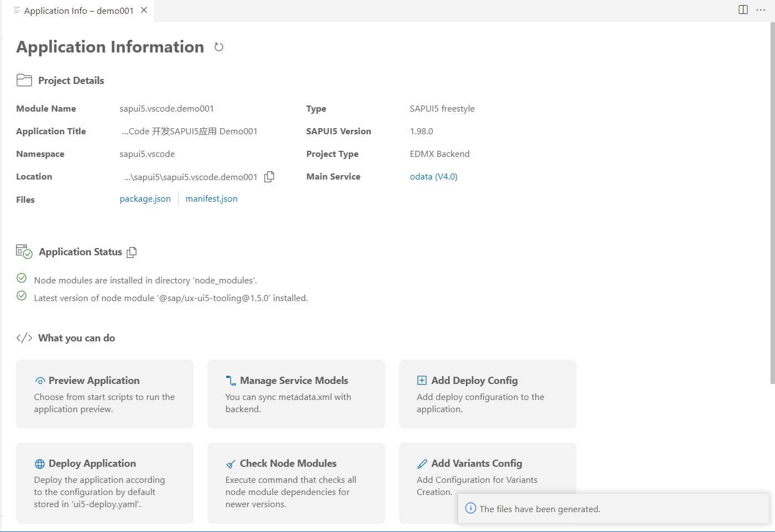
Task: Click the Manage Service Models icon
Action: point(231,381)
